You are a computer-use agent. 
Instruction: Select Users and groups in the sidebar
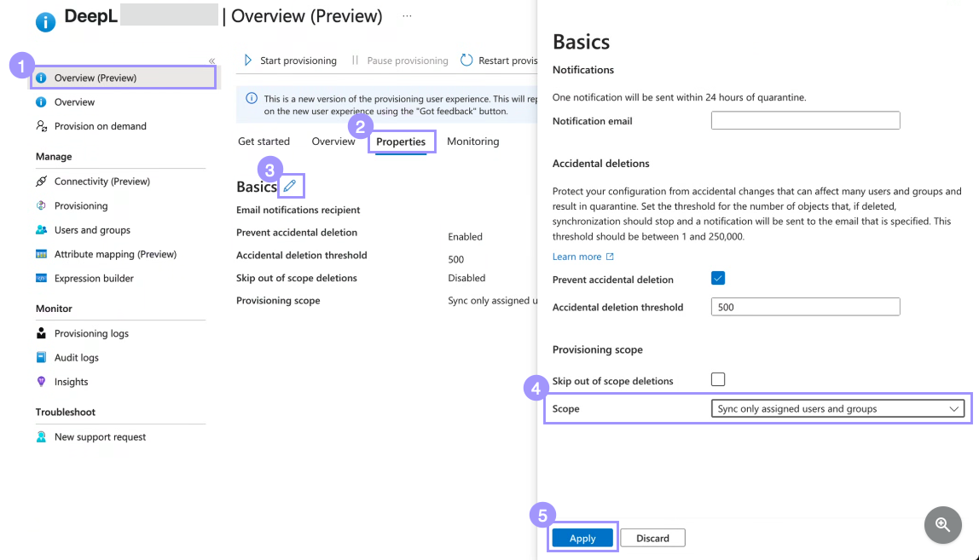pos(95,229)
